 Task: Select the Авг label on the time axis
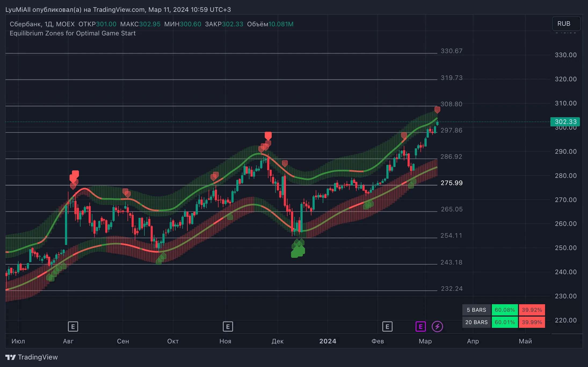(68, 341)
